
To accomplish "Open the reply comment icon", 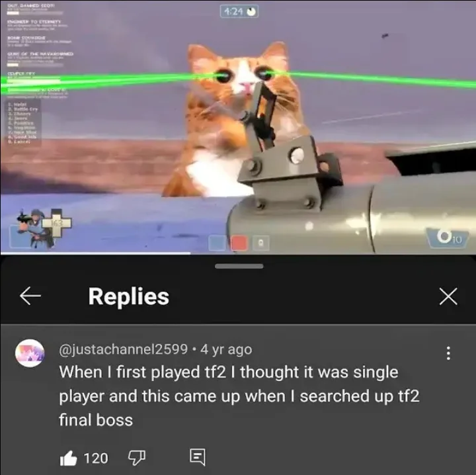I will click(x=198, y=457).
